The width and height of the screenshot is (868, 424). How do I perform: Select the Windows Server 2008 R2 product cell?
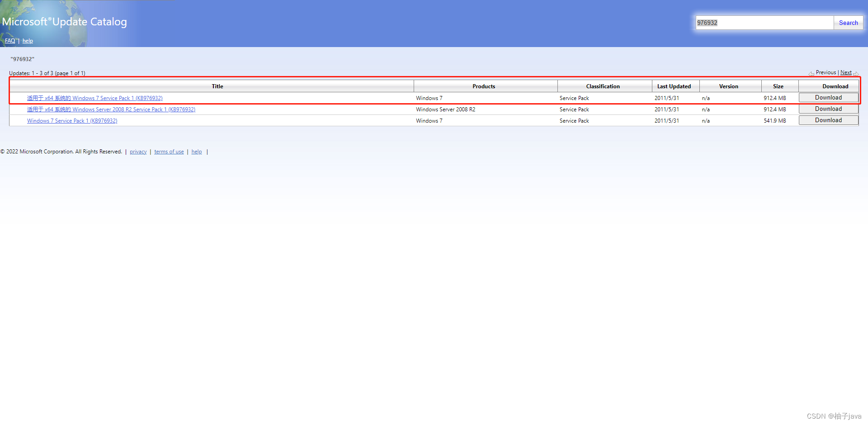click(x=446, y=110)
